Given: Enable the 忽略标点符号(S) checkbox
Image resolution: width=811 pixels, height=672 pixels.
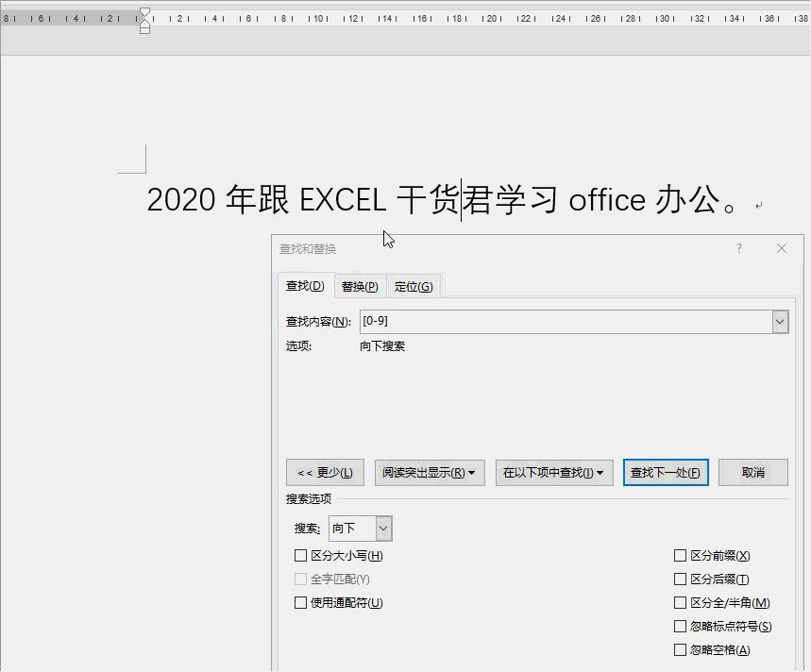Looking at the screenshot, I should [x=680, y=627].
